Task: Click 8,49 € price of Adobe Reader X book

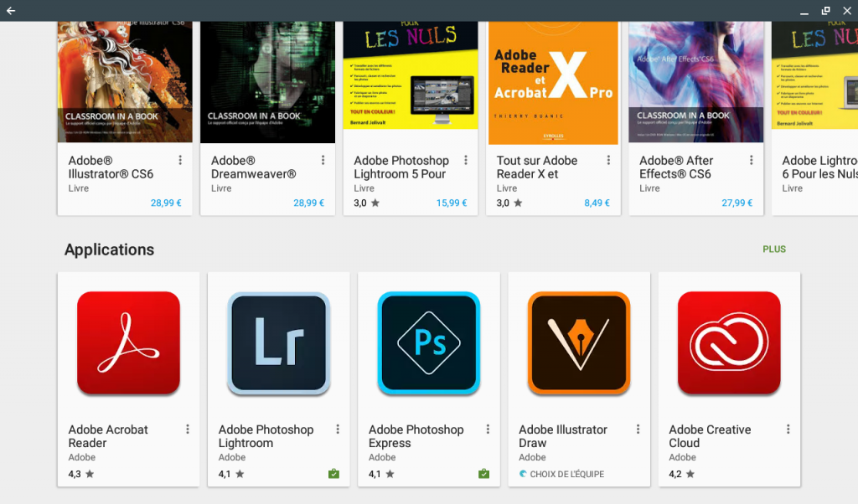Action: (597, 203)
